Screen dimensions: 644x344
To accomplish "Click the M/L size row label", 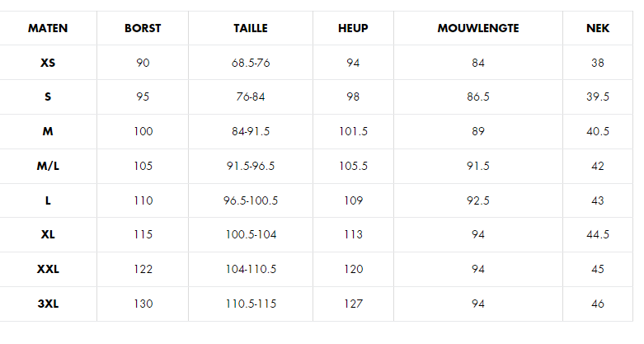I will pyautogui.click(x=48, y=166).
